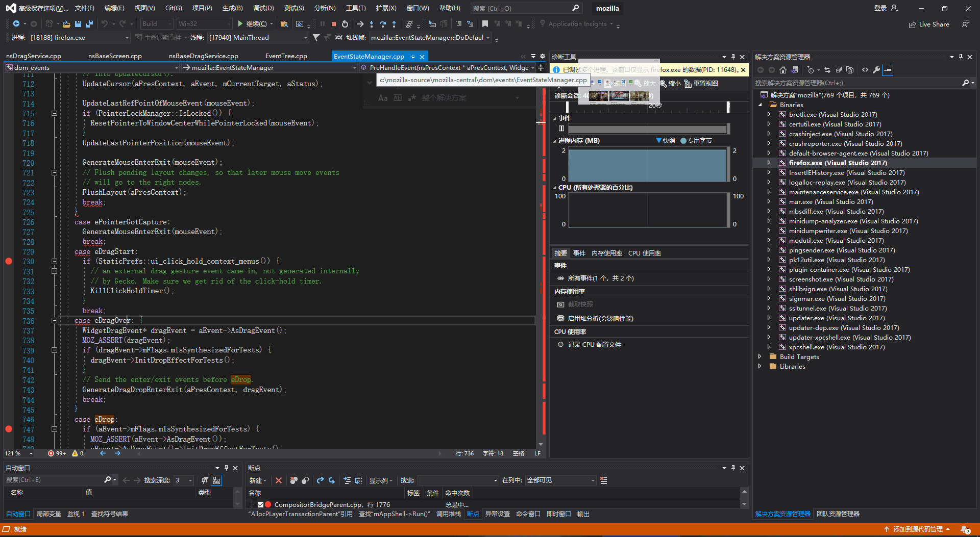Open the Git menu
The height and width of the screenshot is (537, 980).
point(174,8)
